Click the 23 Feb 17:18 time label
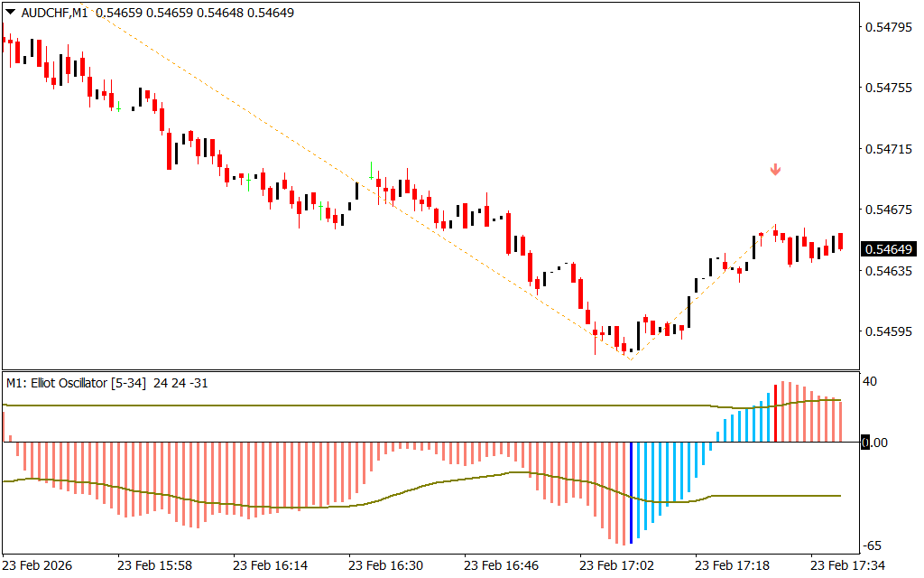Viewport: 924px width, 578px height. 733,565
